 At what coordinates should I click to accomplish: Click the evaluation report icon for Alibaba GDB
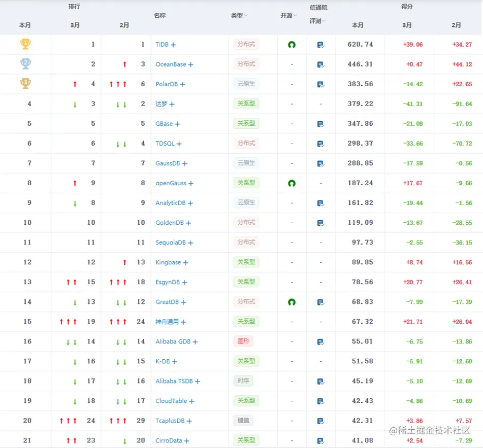pos(320,341)
